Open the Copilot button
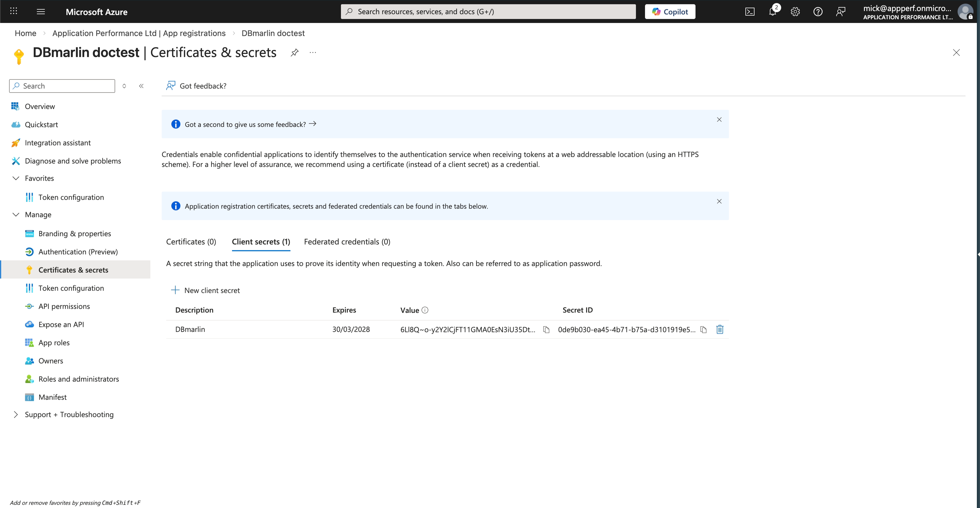The image size is (980, 508). click(x=670, y=11)
